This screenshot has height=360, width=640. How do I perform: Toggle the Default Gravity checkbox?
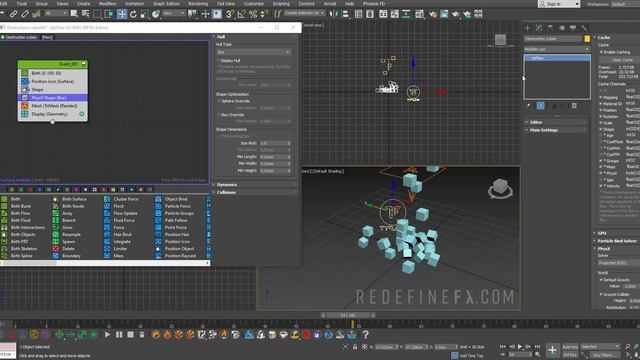pyautogui.click(x=601, y=280)
